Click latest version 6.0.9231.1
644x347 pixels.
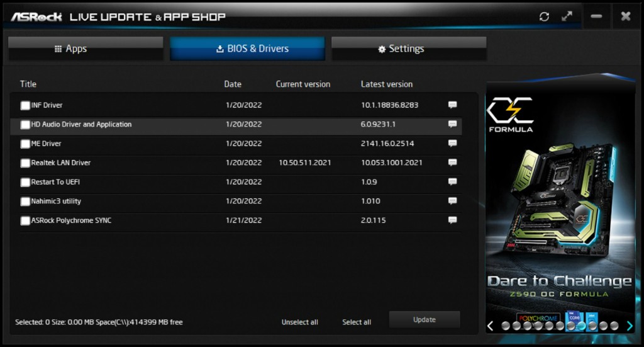click(x=378, y=124)
